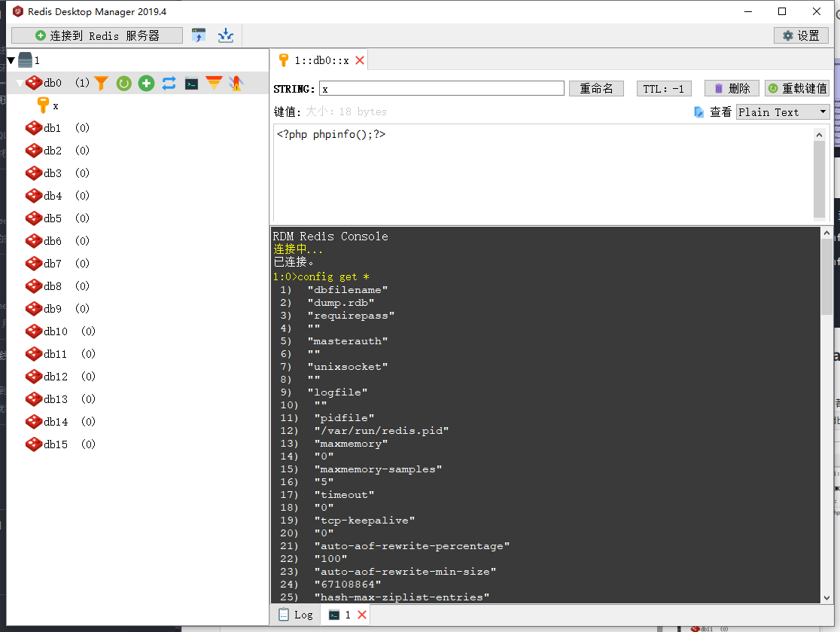Select db8 in the database tree

click(x=53, y=286)
